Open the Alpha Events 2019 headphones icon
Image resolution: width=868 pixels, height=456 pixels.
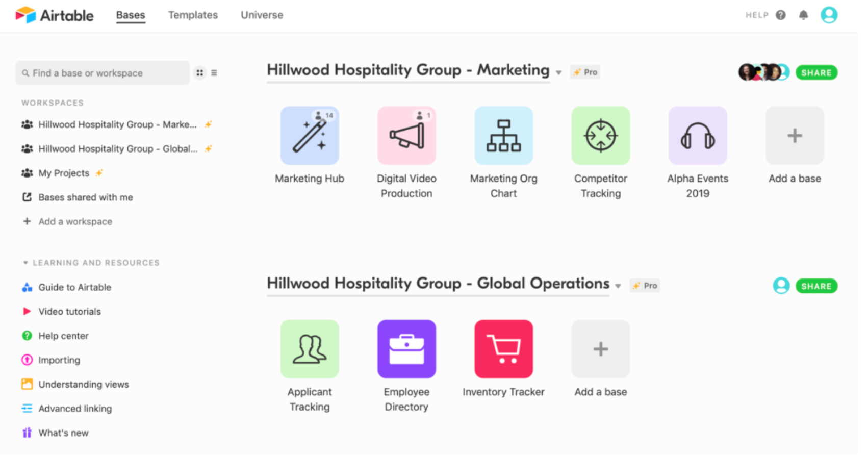point(698,136)
